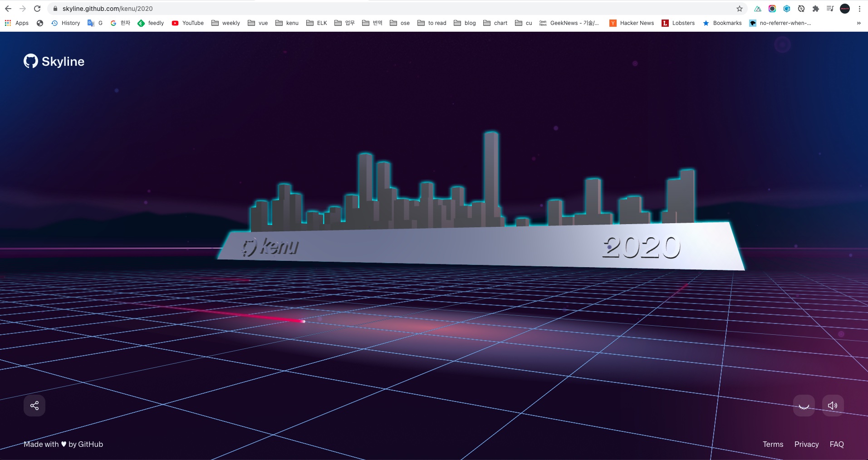Open the Terms link
868x460 pixels.
[773, 445]
